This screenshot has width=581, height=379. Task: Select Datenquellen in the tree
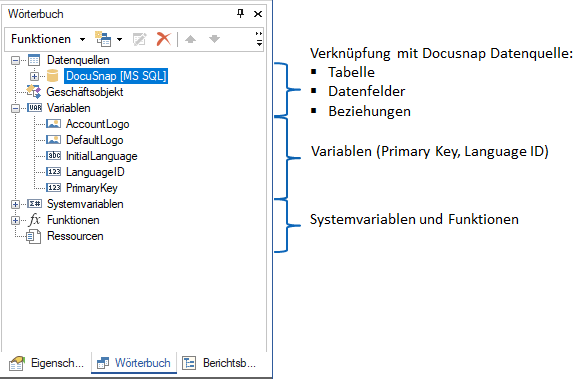(78, 60)
